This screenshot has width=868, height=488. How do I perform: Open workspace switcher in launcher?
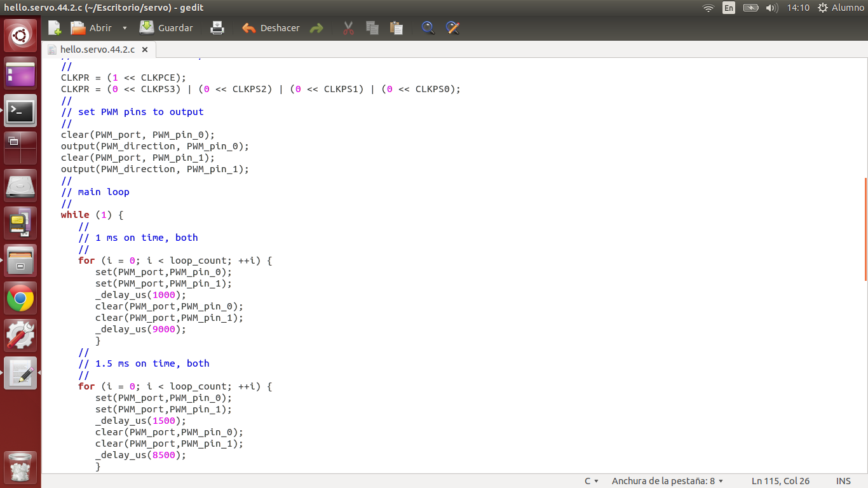point(21,149)
